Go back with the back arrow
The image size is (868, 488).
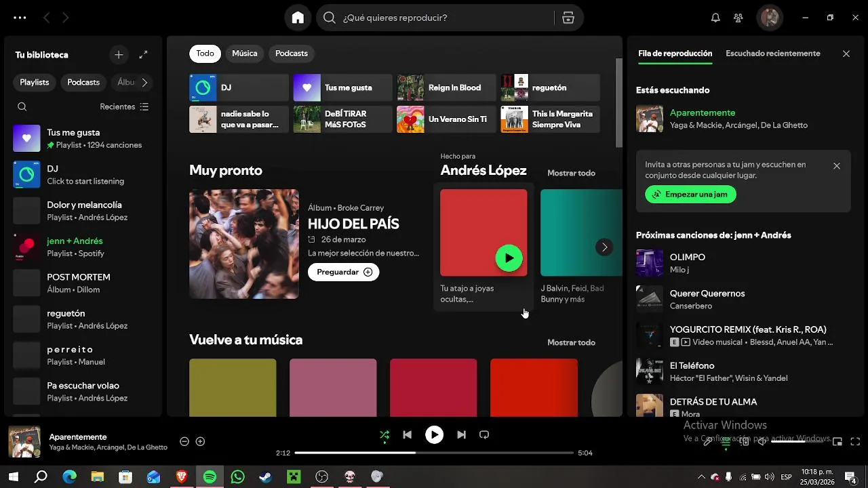[x=46, y=18]
